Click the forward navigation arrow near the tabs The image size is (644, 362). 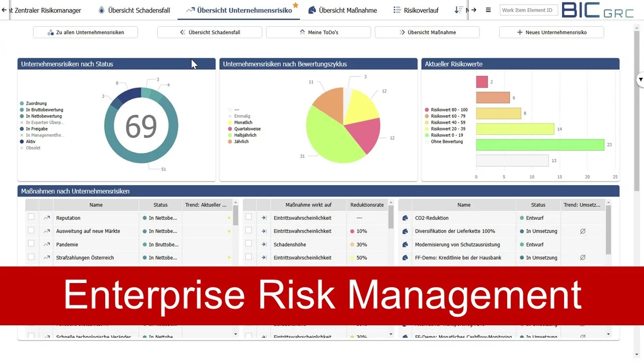coord(473,10)
